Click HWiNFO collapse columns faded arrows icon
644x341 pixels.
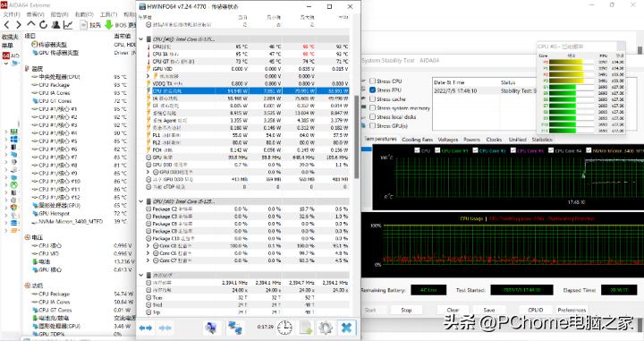[x=165, y=328]
